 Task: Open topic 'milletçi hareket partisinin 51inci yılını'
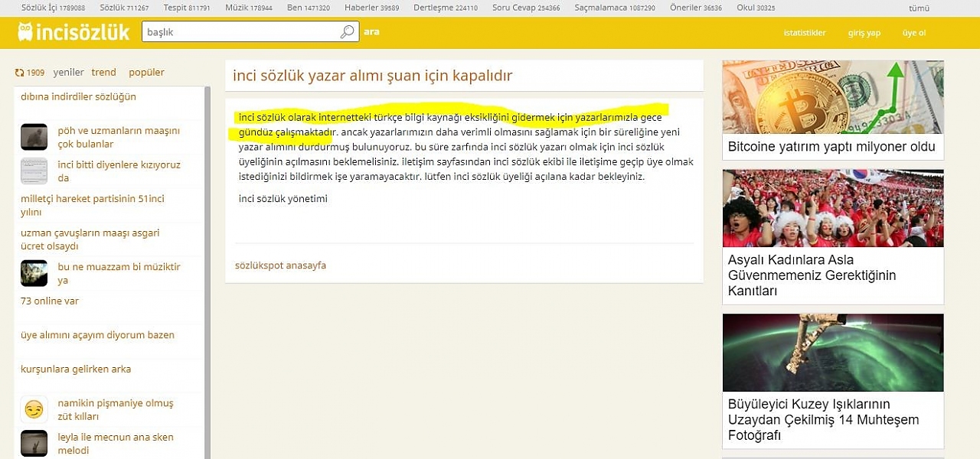pyautogui.click(x=93, y=205)
